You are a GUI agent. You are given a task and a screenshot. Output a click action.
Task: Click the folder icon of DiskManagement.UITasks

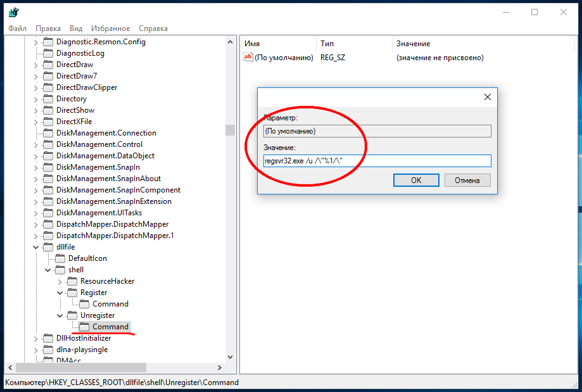coord(48,213)
